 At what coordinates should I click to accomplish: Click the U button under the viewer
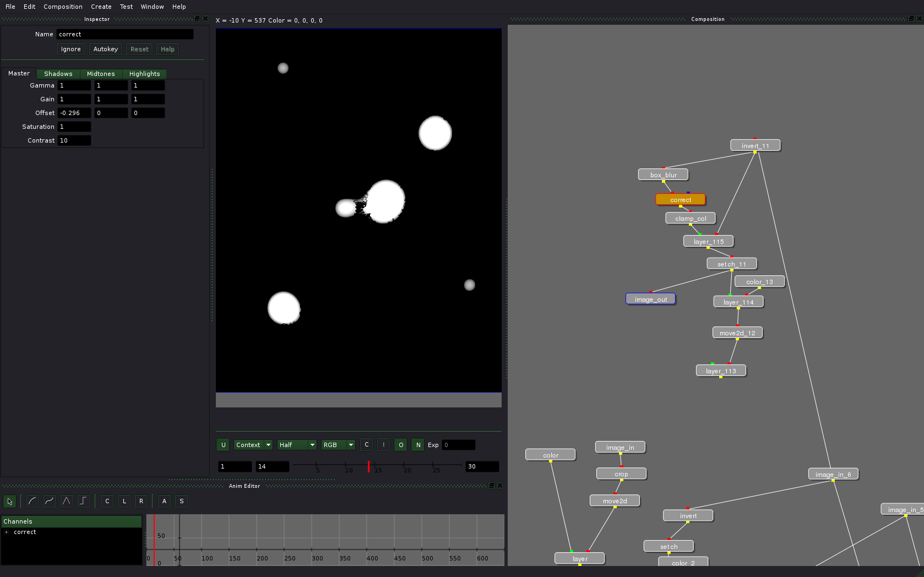[223, 445]
